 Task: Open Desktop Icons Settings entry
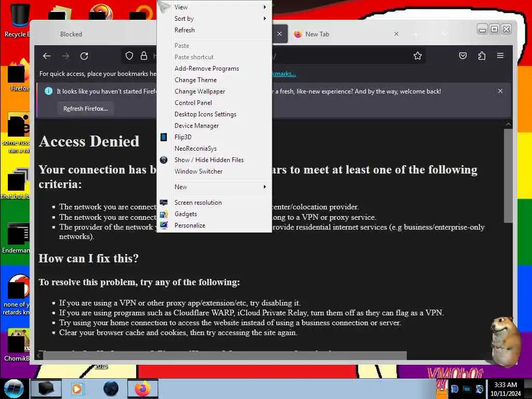pos(215,114)
